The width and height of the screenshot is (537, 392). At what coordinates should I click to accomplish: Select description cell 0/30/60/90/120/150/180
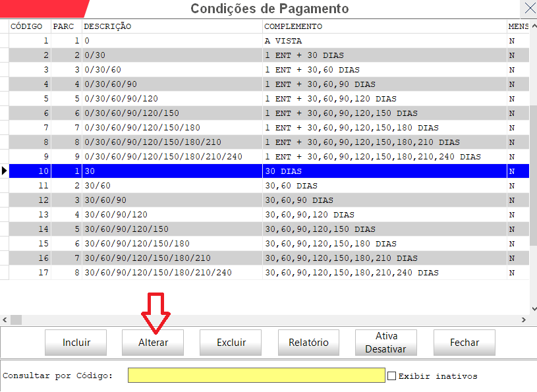point(172,128)
